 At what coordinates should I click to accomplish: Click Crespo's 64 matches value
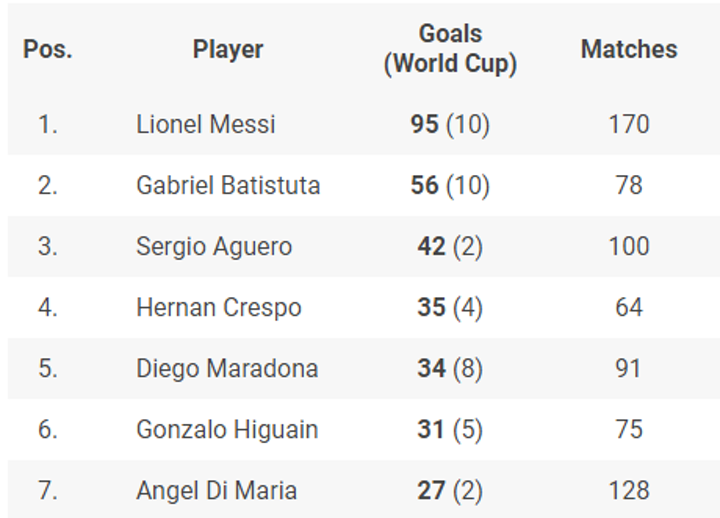coord(629,308)
